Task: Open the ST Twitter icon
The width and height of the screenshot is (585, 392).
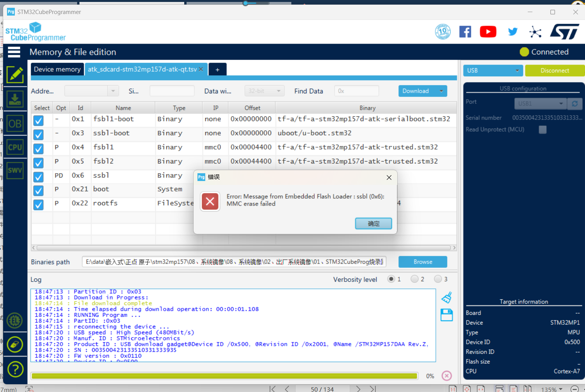Action: (513, 32)
